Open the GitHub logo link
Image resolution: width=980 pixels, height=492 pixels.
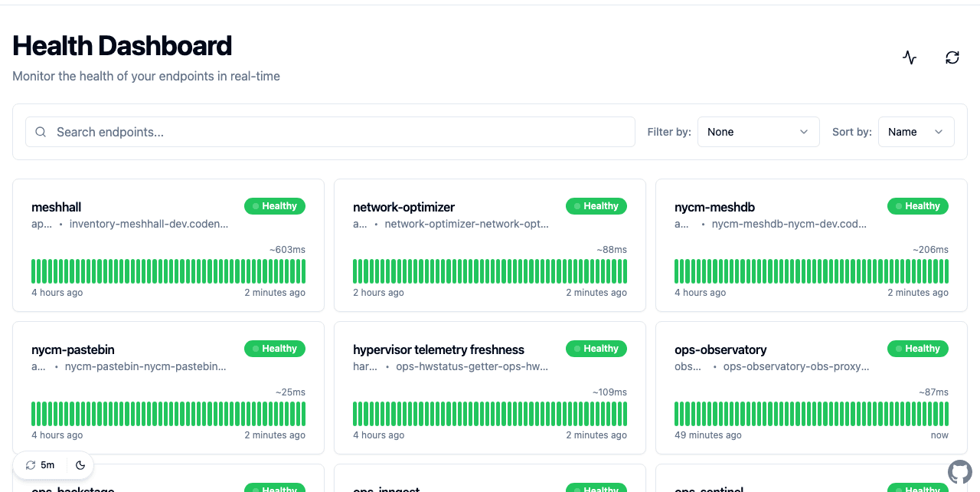(960, 472)
